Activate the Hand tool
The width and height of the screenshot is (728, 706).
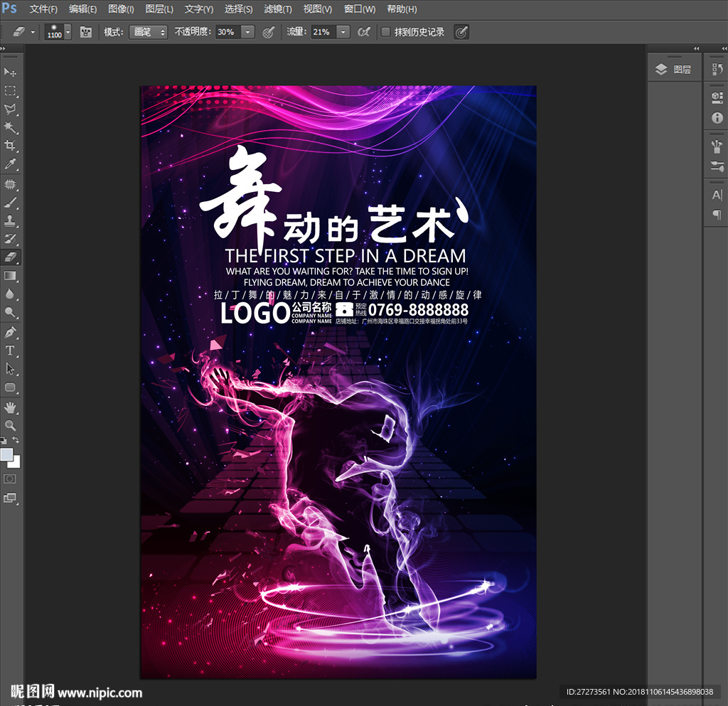(11, 407)
